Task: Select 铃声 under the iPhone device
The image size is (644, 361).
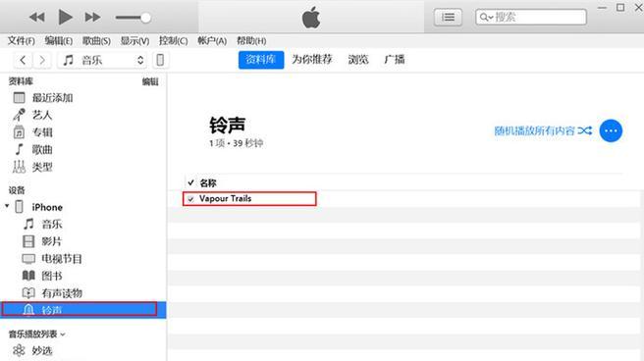Action: pyautogui.click(x=83, y=310)
